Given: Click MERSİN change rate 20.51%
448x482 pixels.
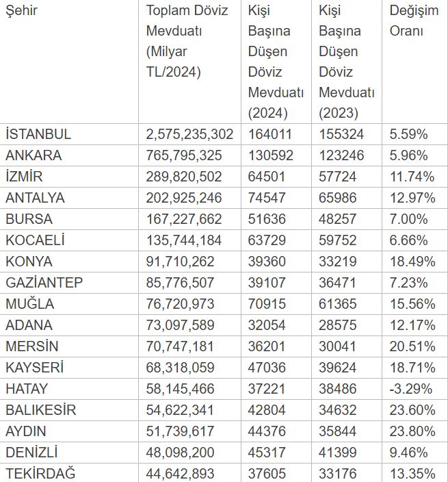Looking at the screenshot, I should coord(412,346).
